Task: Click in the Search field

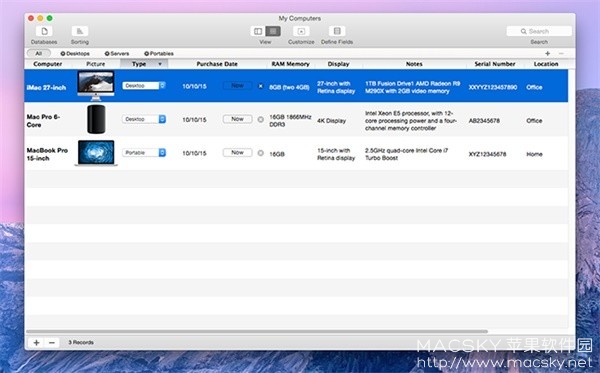Action: (539, 31)
